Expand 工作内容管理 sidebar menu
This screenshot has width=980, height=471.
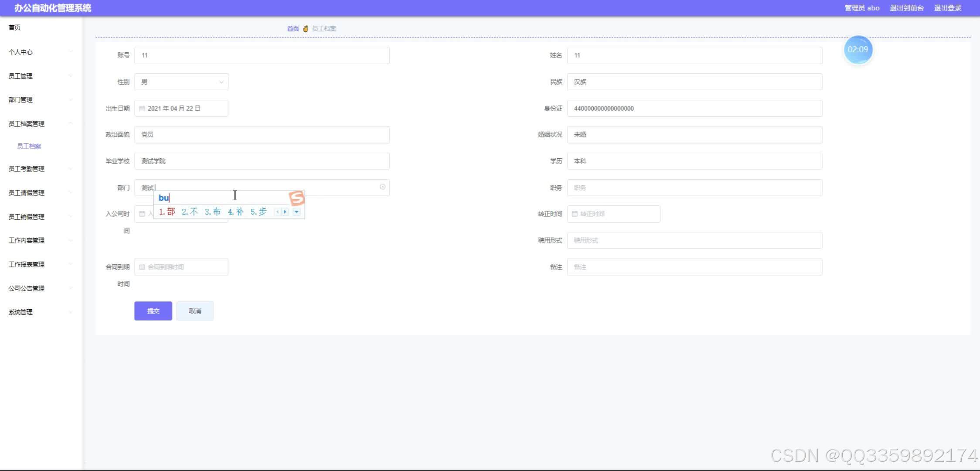[41, 240]
